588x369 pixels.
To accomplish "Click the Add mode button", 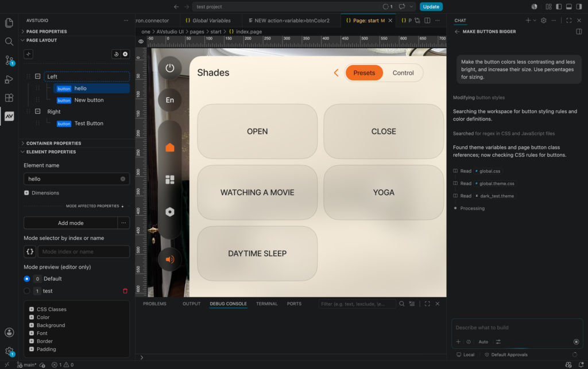I will 71,223.
